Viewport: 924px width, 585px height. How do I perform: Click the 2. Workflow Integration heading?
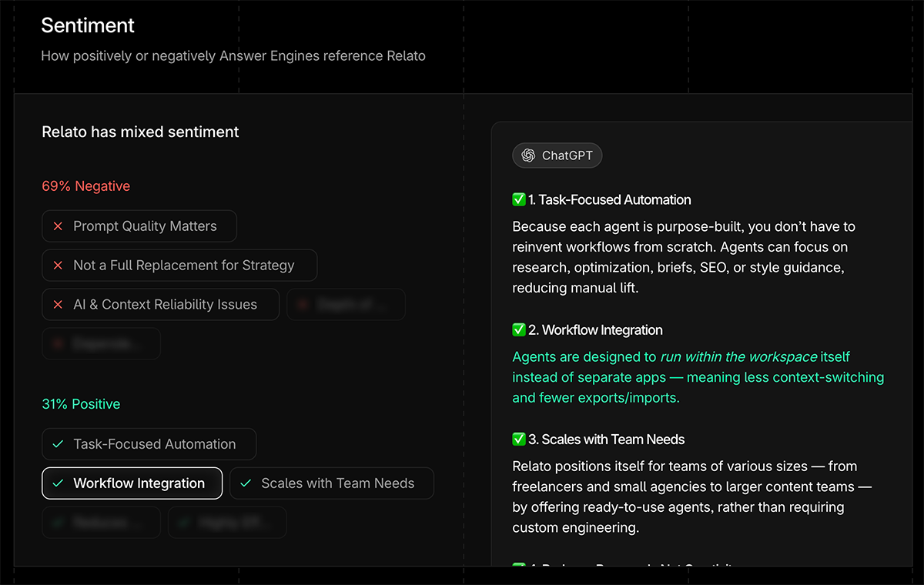(x=595, y=329)
